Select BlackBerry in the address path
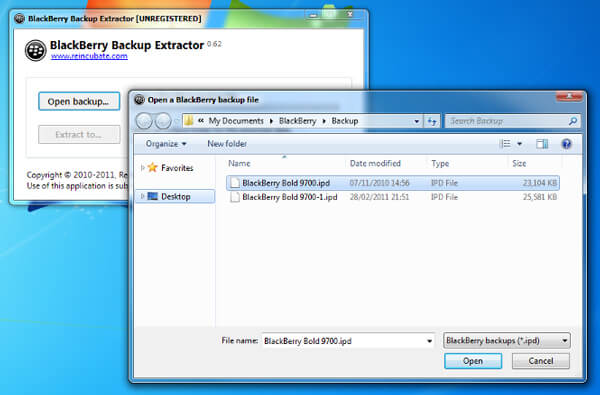 click(297, 121)
